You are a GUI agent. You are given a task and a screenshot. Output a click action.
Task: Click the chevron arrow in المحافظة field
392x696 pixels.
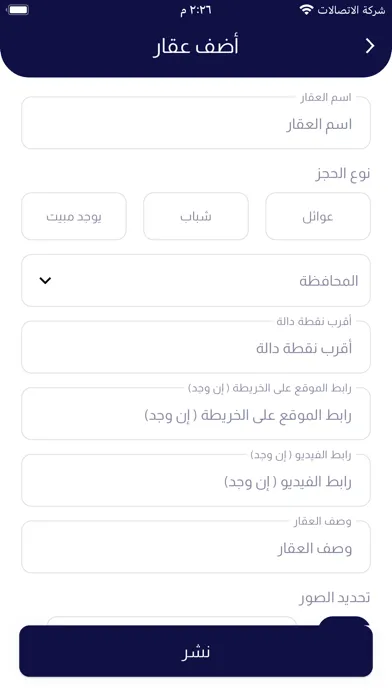point(45,281)
